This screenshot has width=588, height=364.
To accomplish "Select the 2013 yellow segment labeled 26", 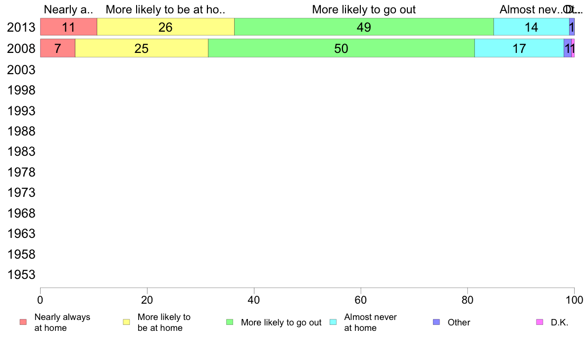I will 166,27.
